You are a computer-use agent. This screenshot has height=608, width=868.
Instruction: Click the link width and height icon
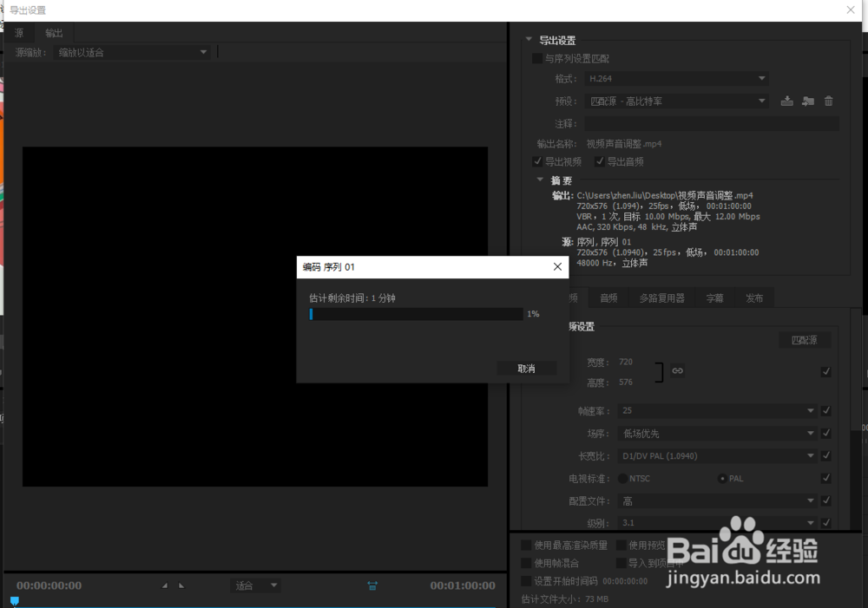(678, 370)
